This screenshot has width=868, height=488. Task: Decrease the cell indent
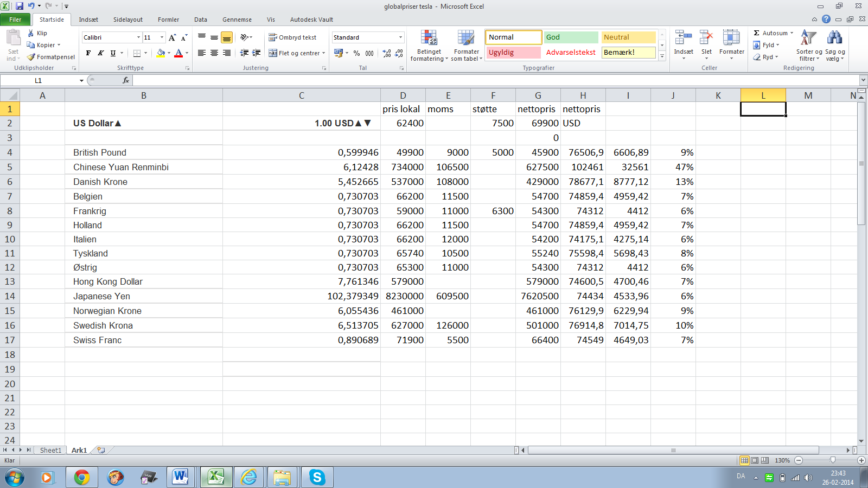pyautogui.click(x=244, y=53)
